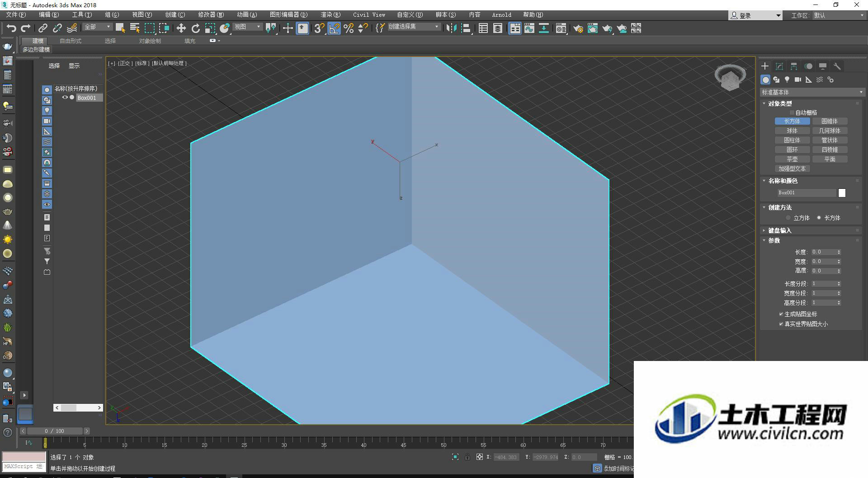Image resolution: width=868 pixels, height=478 pixels.
Task: Click the scene explorer horizontal scrollbar
Action: pos(78,408)
